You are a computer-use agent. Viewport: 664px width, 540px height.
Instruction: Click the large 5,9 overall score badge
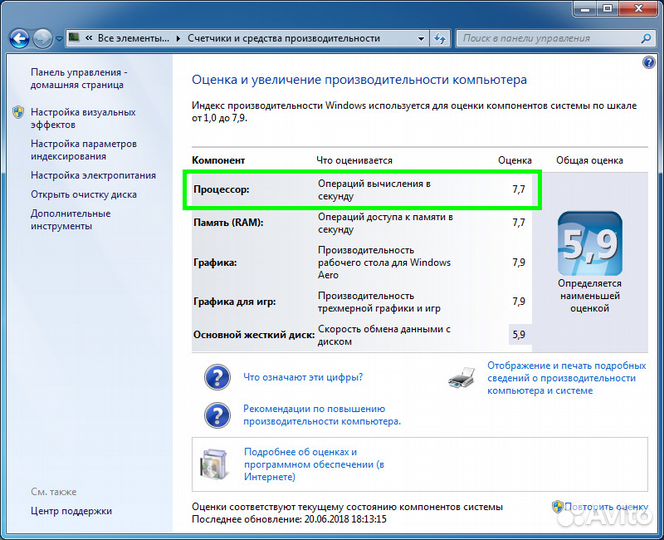coord(590,244)
